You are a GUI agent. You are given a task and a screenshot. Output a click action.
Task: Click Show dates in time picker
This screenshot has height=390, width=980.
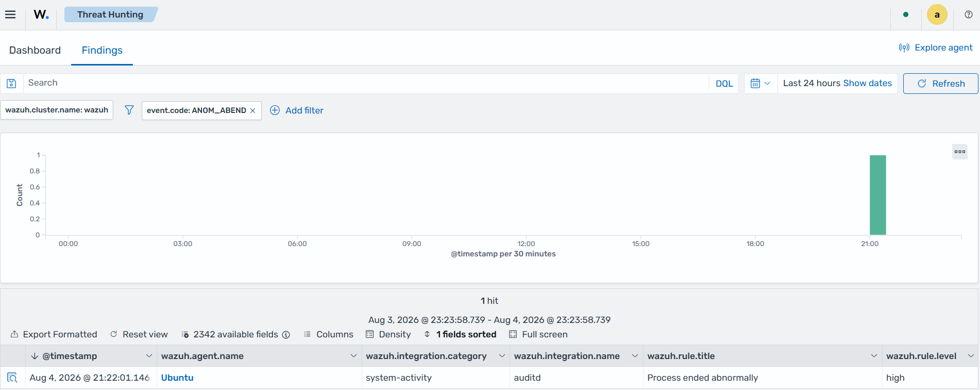point(868,83)
